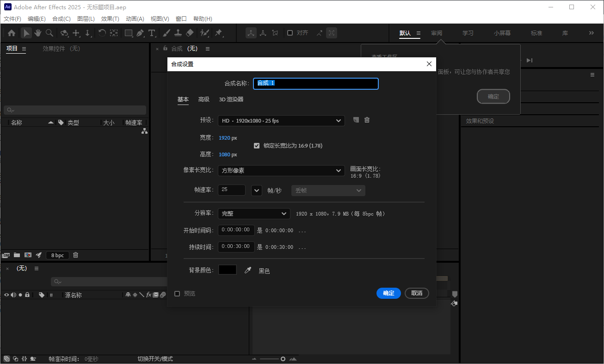Select the Selection arrow tool
604x364 pixels.
tap(26, 33)
